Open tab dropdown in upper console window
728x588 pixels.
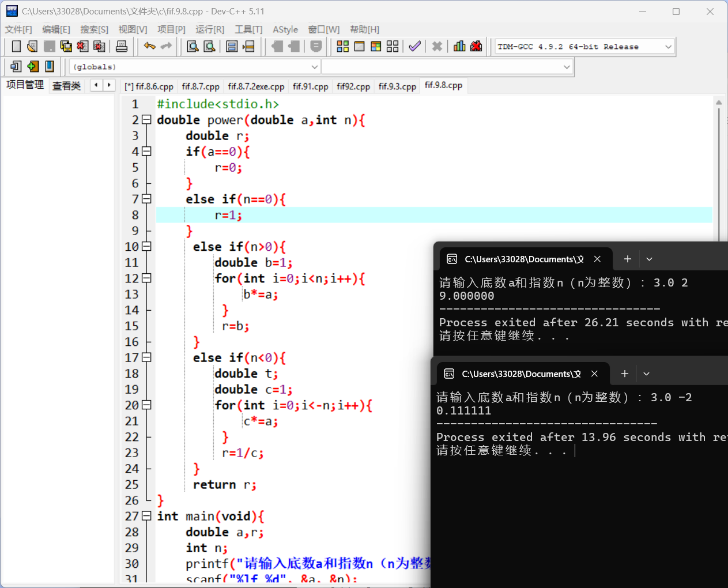649,259
